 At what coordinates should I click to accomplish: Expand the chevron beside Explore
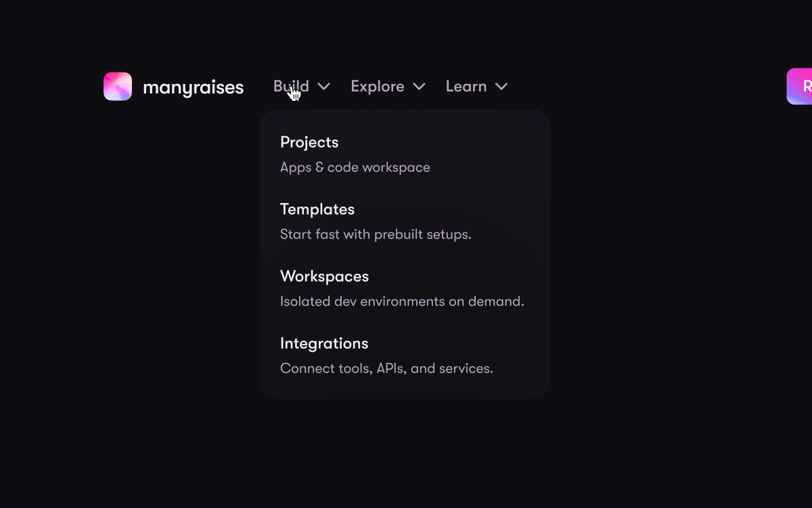(x=420, y=87)
